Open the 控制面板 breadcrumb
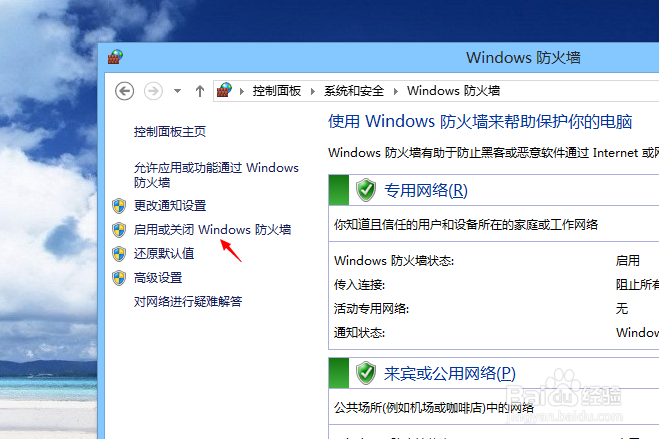 [x=277, y=91]
